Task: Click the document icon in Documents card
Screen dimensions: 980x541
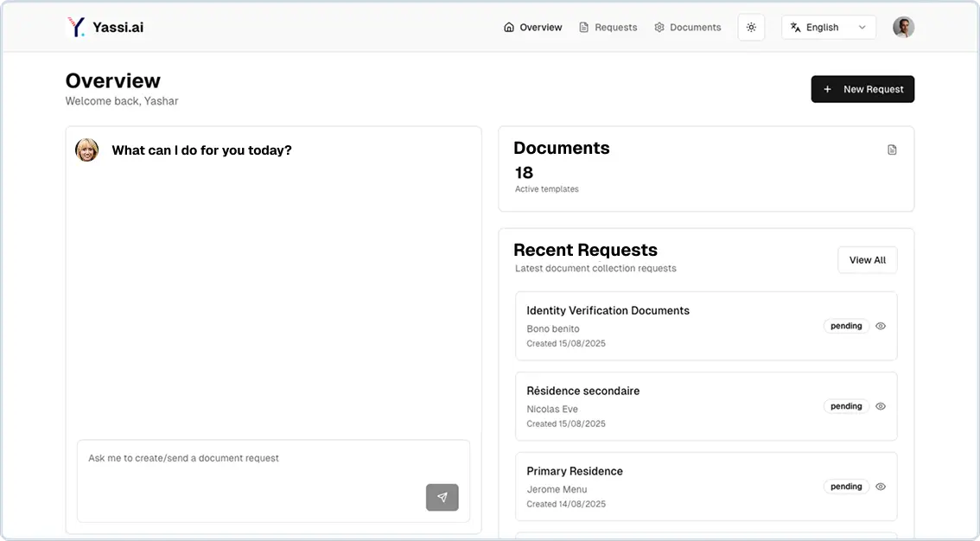Action: point(892,150)
